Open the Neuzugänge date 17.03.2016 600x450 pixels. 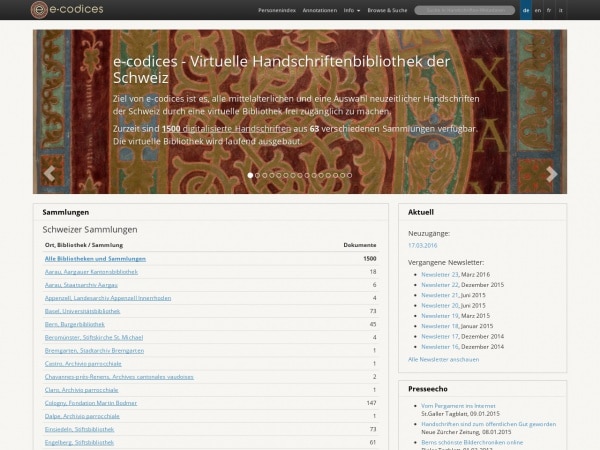pyautogui.click(x=422, y=245)
